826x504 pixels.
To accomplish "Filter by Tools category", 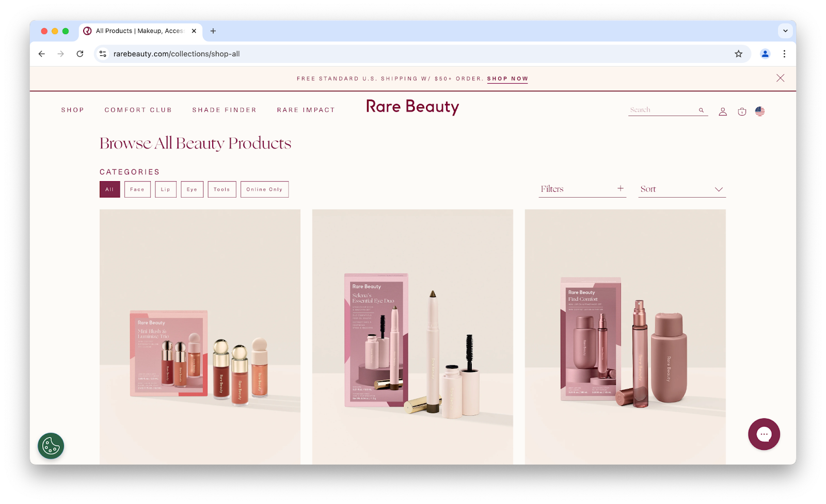I will coord(222,189).
